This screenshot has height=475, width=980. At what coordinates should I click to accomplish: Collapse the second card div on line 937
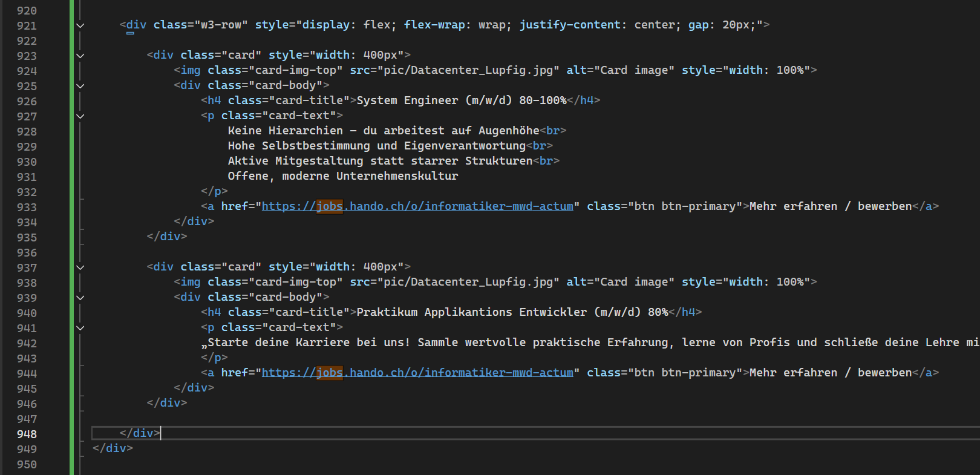click(80, 267)
